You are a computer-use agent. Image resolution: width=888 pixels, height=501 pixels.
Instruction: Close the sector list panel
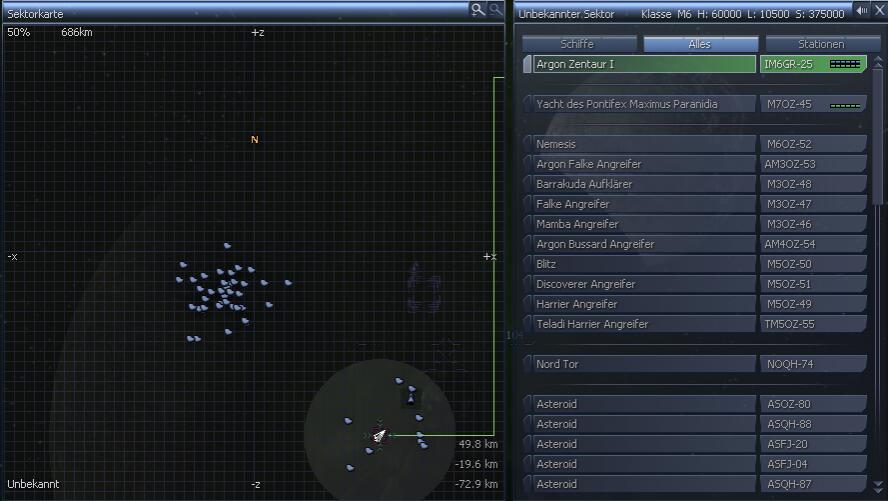(879, 11)
